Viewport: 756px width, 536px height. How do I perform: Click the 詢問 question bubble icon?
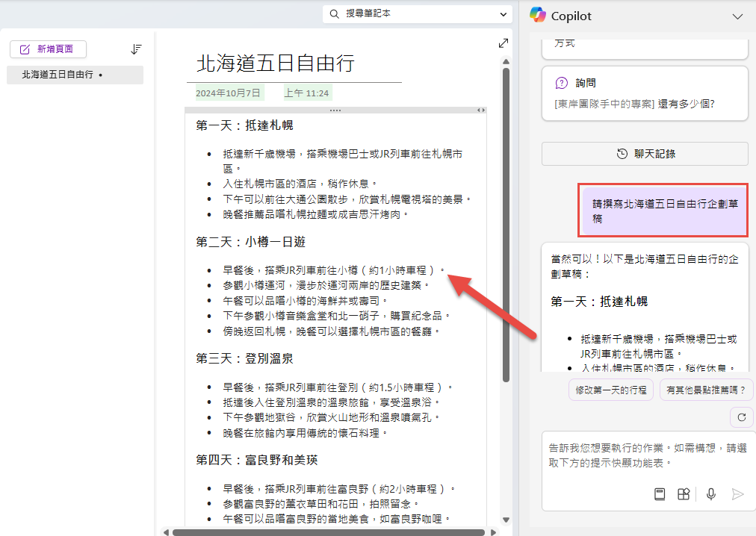562,83
